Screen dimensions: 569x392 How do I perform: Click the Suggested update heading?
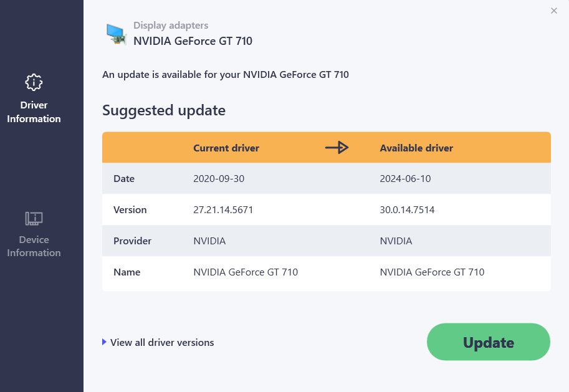click(164, 111)
